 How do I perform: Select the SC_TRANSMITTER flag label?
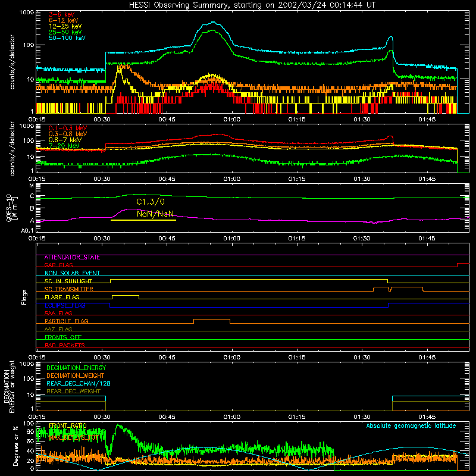68,289
